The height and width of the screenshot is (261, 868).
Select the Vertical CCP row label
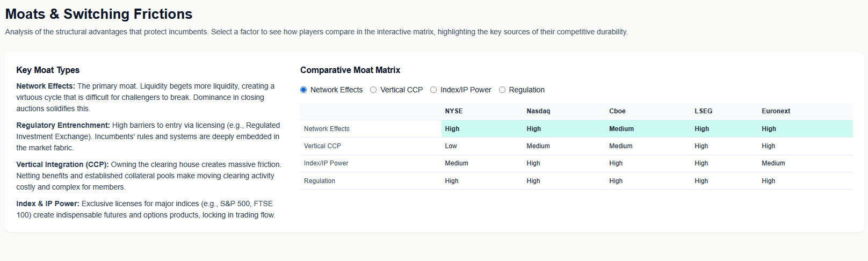pyautogui.click(x=322, y=146)
